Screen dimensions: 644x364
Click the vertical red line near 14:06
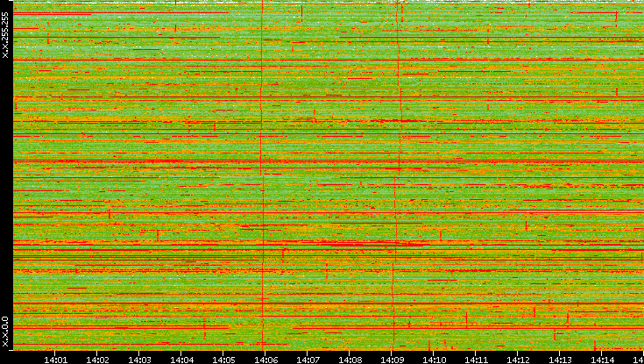tap(262, 175)
